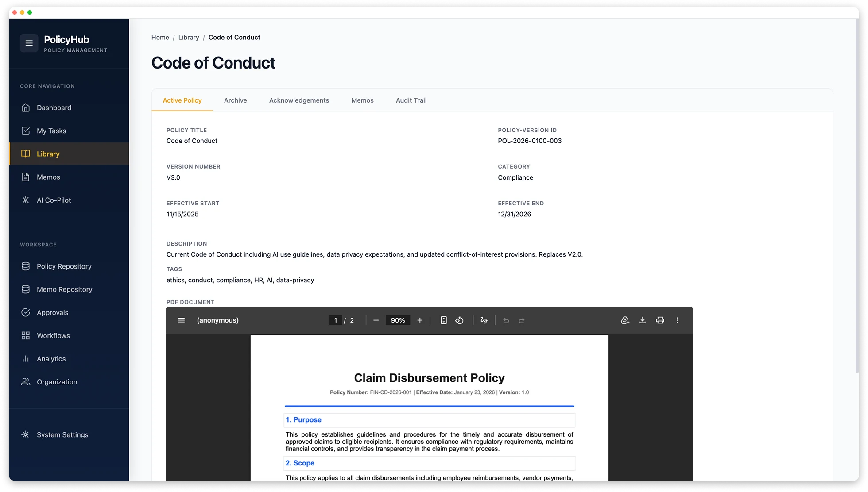
Task: Switch to the Archive tab
Action: click(x=235, y=100)
